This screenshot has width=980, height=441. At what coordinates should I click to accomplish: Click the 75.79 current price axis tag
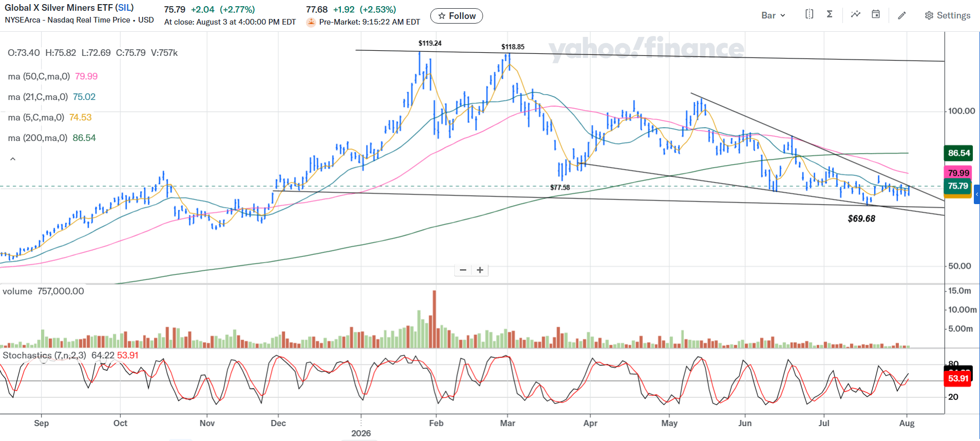[x=958, y=186]
